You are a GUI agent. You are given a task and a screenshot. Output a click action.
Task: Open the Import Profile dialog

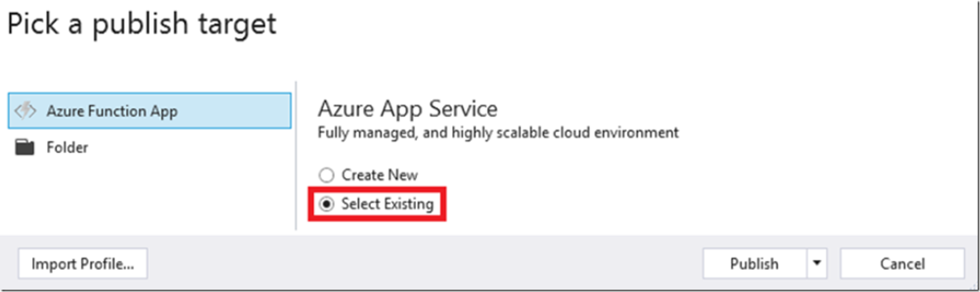83,264
